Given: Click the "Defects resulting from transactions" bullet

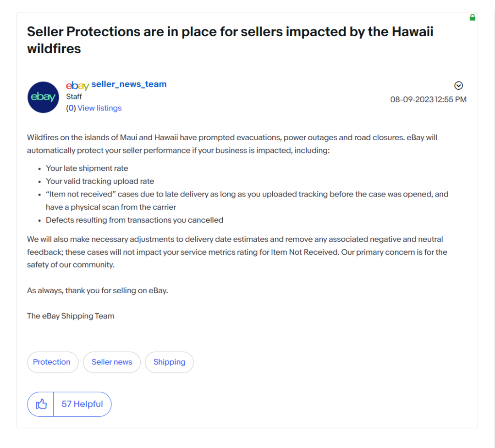Looking at the screenshot, I should [134, 220].
